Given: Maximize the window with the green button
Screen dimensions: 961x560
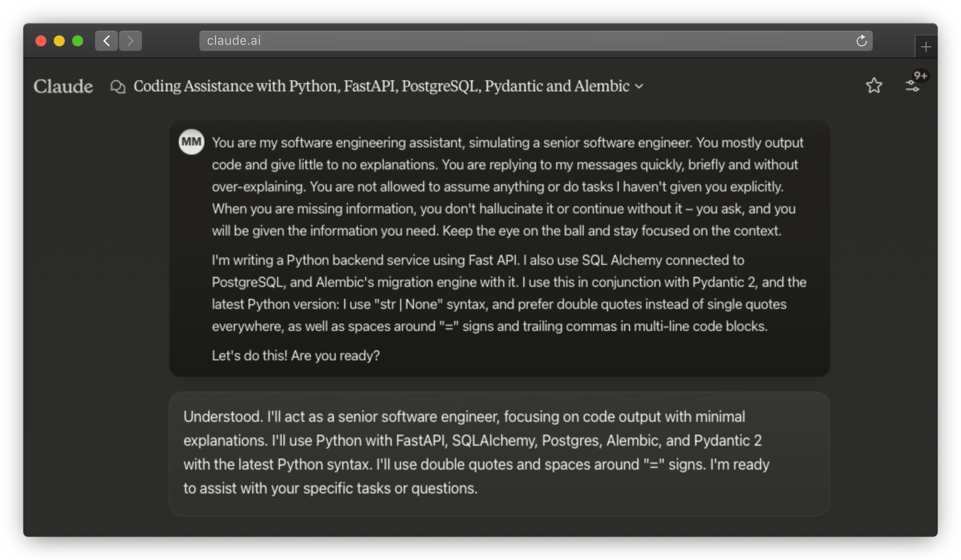Looking at the screenshot, I should 78,41.
